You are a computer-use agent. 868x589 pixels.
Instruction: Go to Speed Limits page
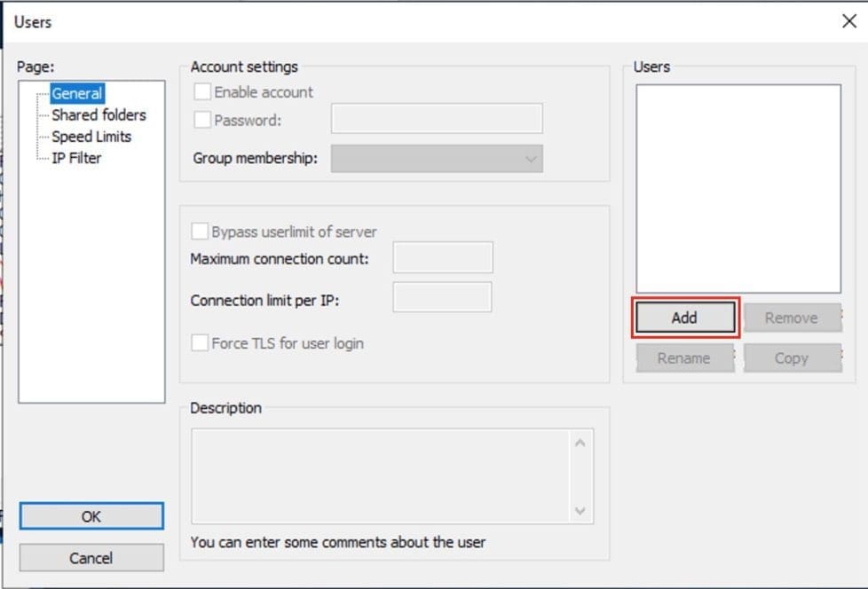coord(91,137)
